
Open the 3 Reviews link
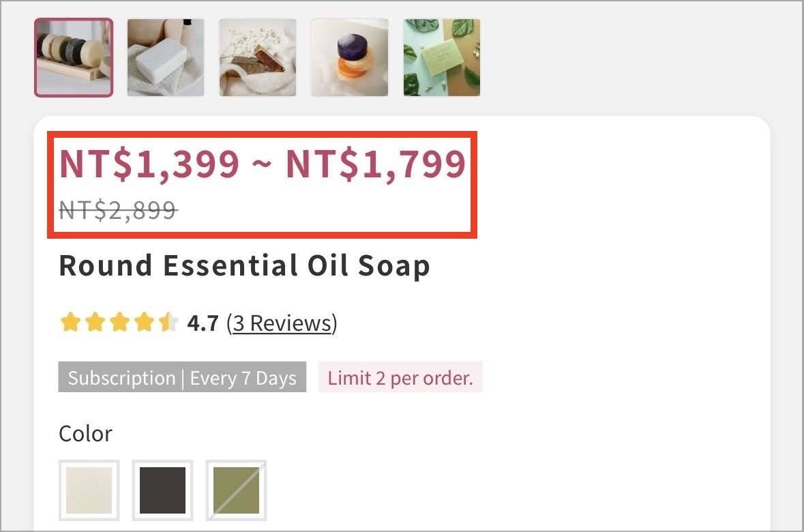pyautogui.click(x=282, y=323)
